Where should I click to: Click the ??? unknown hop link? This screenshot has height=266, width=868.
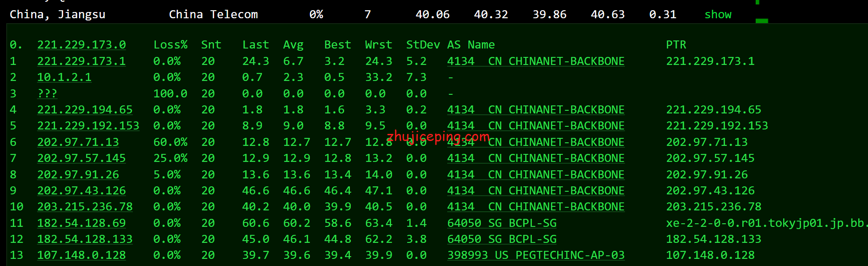pos(47,93)
